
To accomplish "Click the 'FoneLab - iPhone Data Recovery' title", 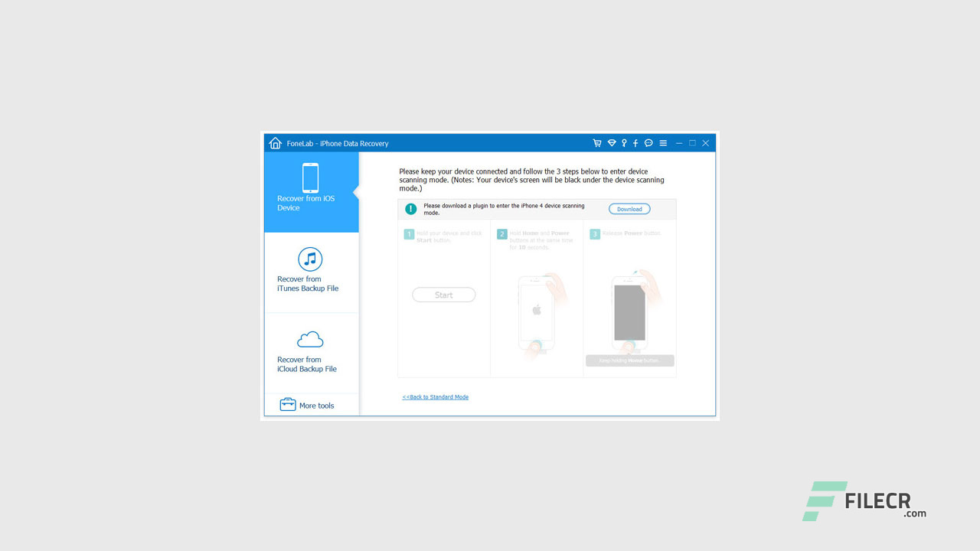I will (338, 143).
